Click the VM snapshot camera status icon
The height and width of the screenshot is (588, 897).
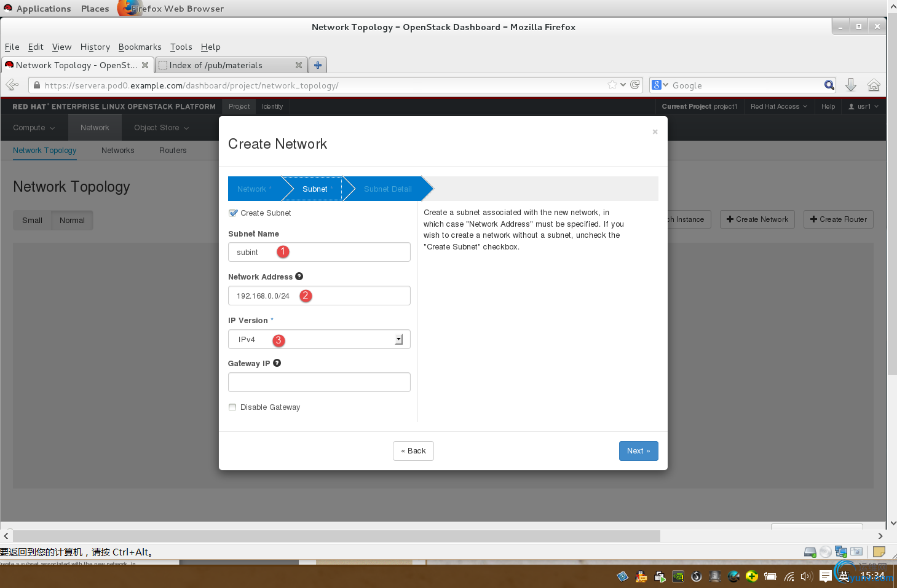(856, 552)
